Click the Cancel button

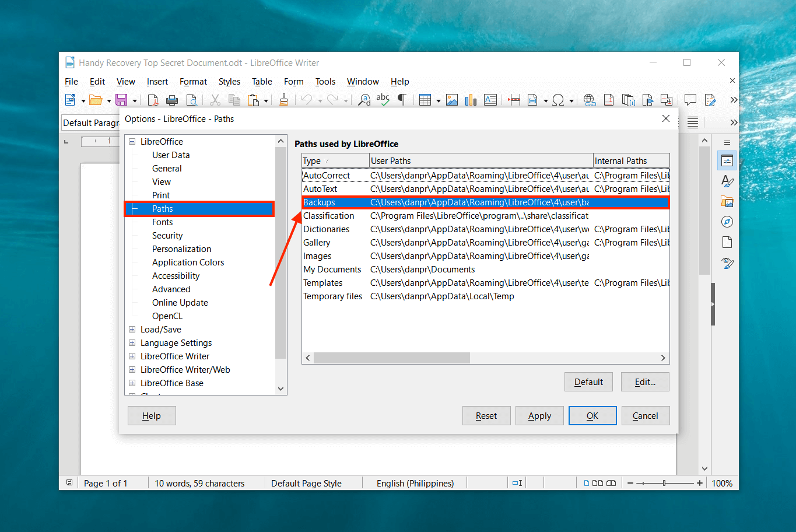646,416
